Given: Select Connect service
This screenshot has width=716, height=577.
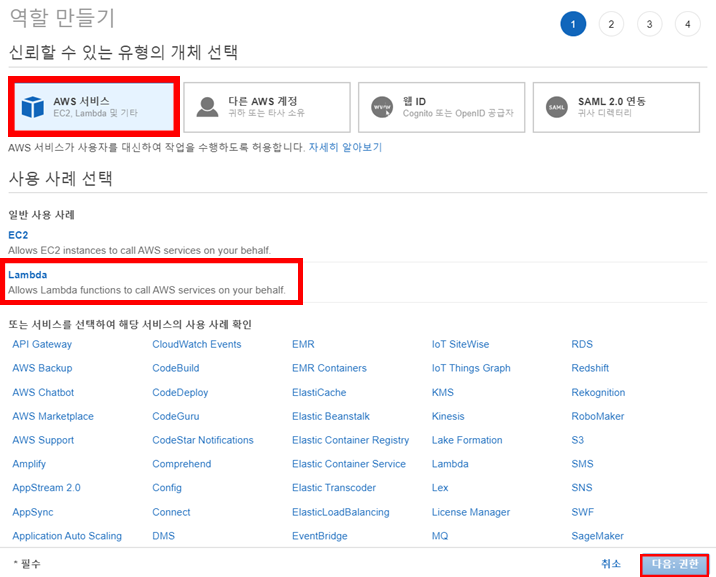Looking at the screenshot, I should tap(171, 512).
